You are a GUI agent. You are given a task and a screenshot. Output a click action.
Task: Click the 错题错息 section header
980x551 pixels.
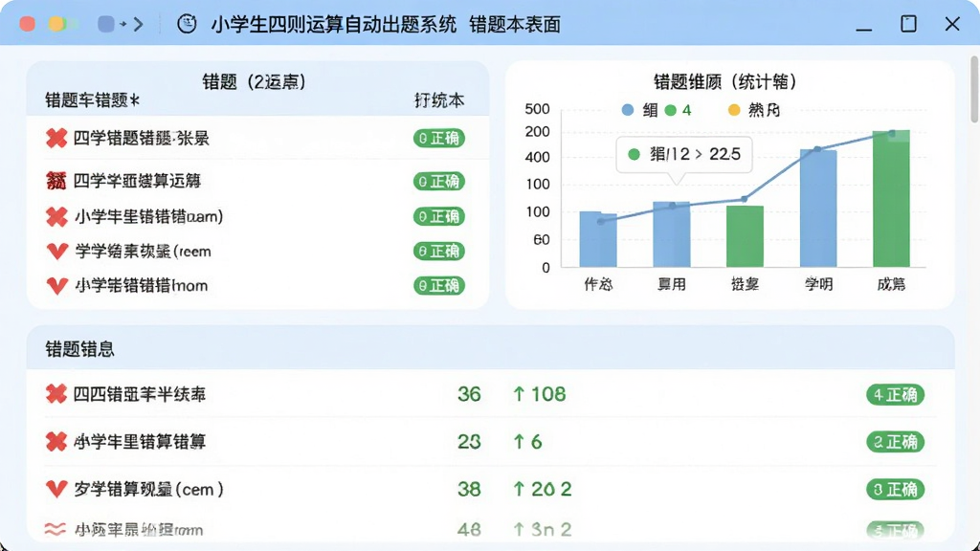point(80,349)
